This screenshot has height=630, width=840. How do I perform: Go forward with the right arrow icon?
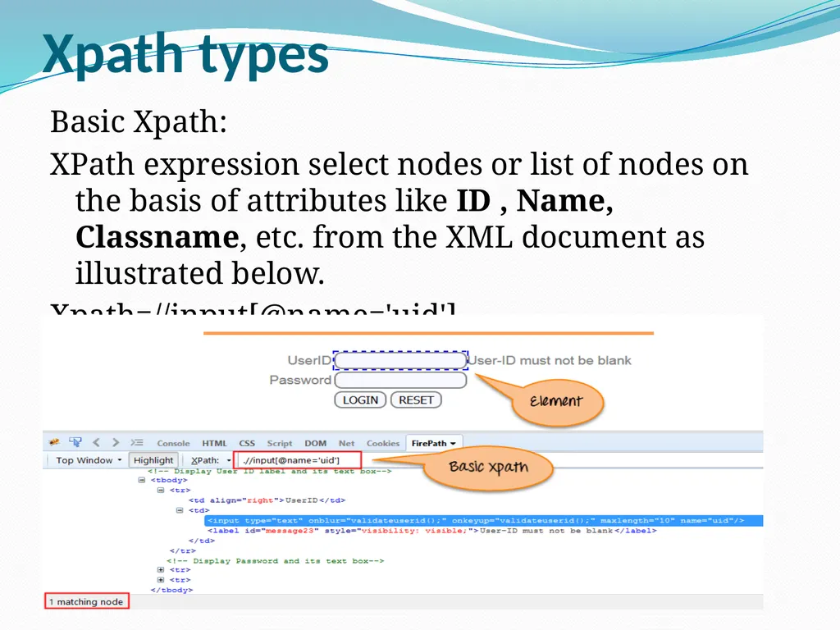tap(115, 442)
